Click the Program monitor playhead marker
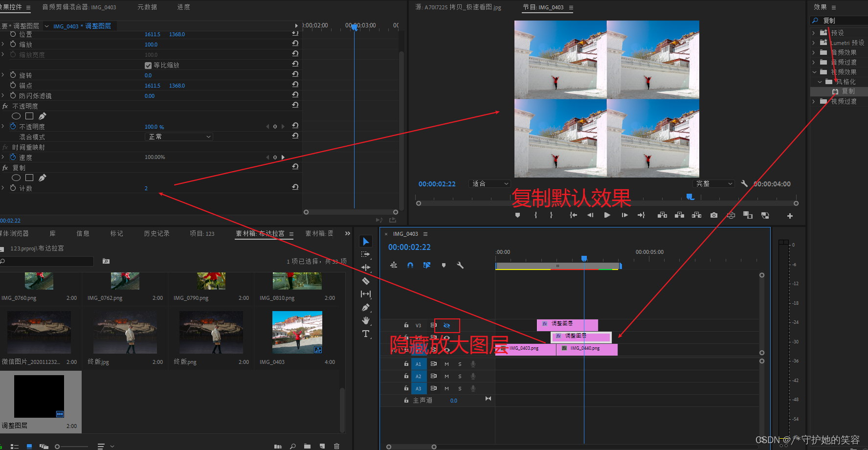The image size is (868, 450). coord(690,197)
